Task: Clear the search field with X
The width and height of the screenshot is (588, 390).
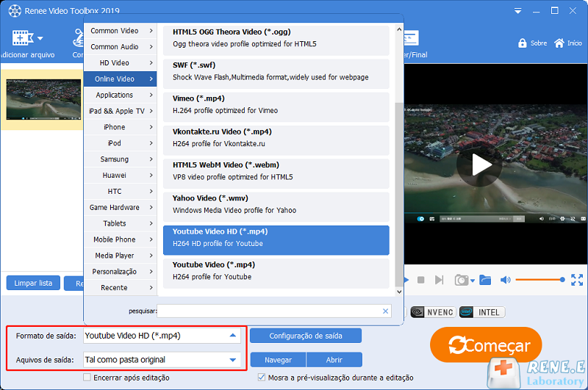Action: coord(385,311)
